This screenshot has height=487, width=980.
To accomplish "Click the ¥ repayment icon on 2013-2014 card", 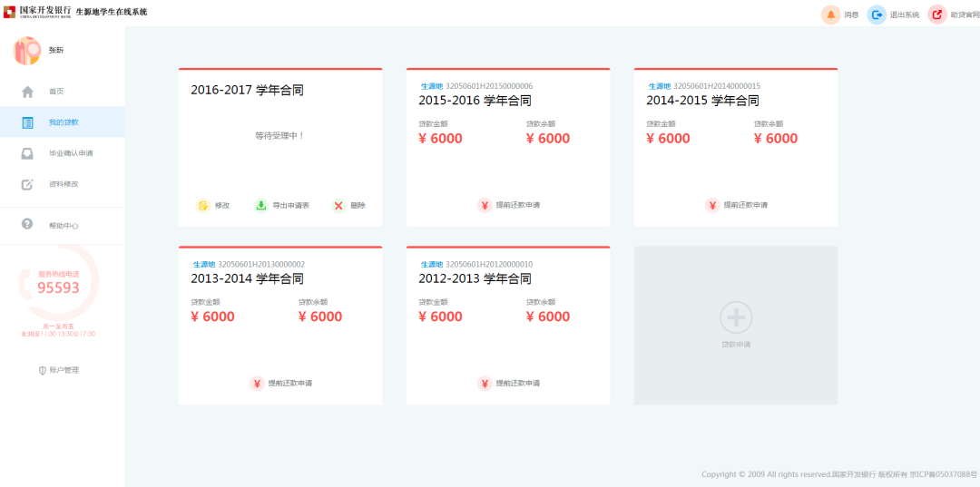I will (x=257, y=384).
